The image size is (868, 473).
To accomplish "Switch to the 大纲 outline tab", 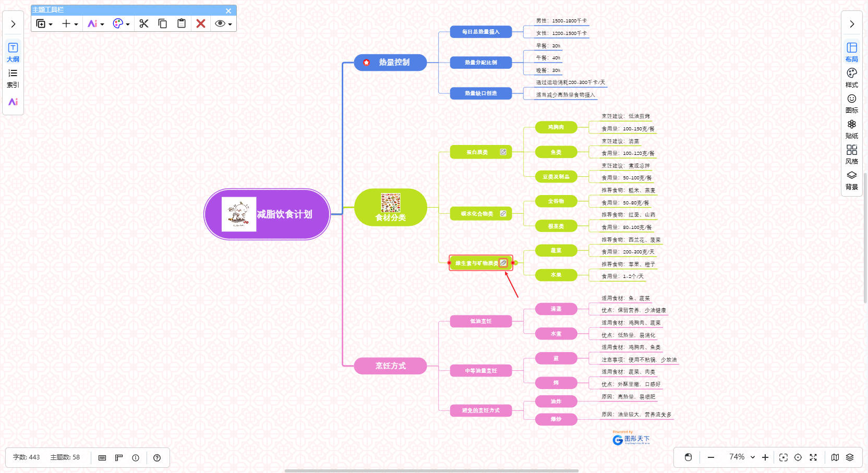I will click(x=13, y=52).
